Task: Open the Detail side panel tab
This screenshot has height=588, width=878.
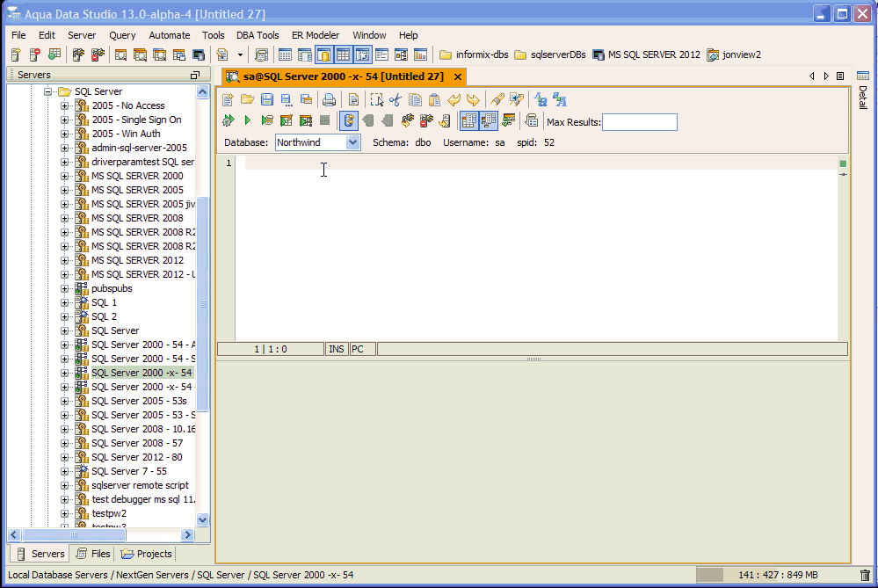Action: 863,91
